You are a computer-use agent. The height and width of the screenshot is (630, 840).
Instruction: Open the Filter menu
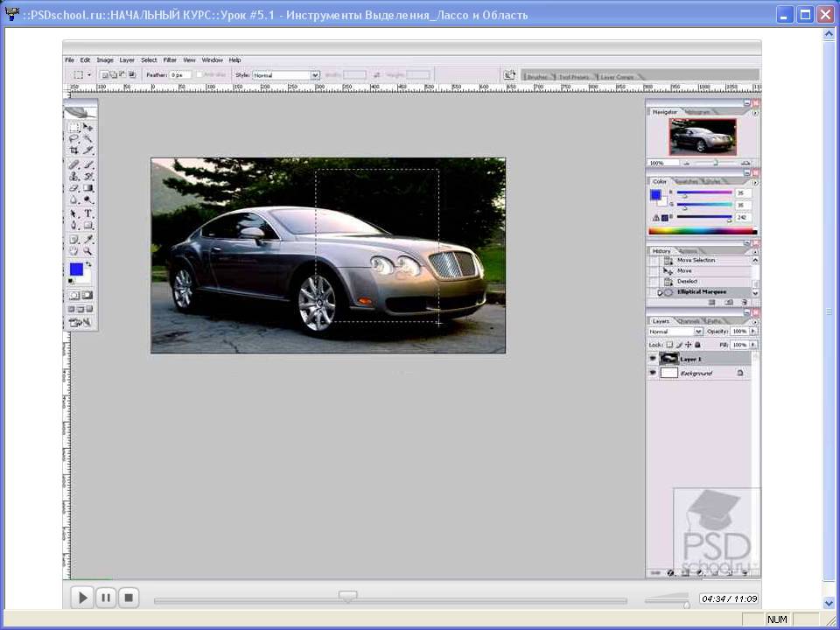pos(170,60)
